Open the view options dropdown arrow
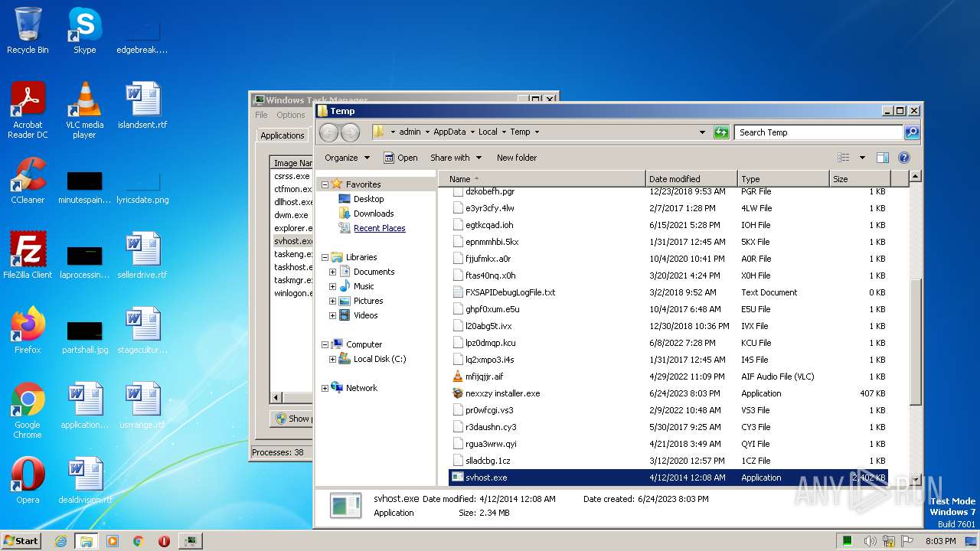The image size is (980, 551). pyautogui.click(x=862, y=158)
